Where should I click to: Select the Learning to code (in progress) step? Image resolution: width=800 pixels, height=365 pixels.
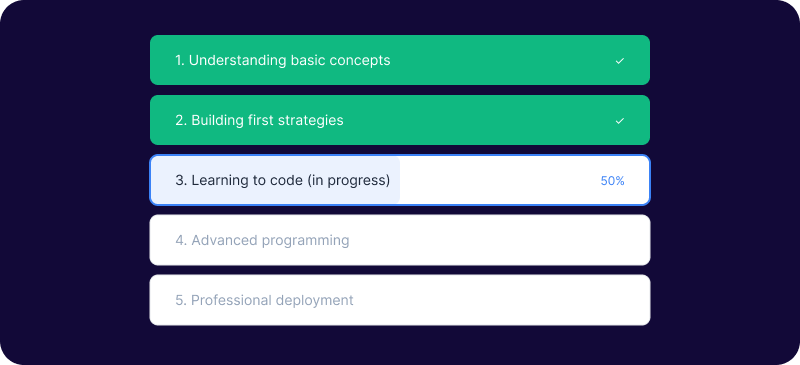click(x=400, y=180)
